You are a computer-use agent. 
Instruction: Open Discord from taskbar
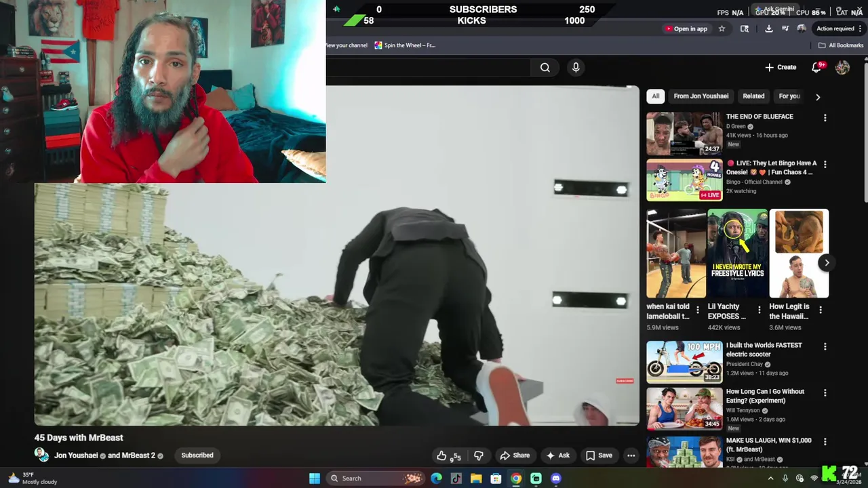point(556,479)
